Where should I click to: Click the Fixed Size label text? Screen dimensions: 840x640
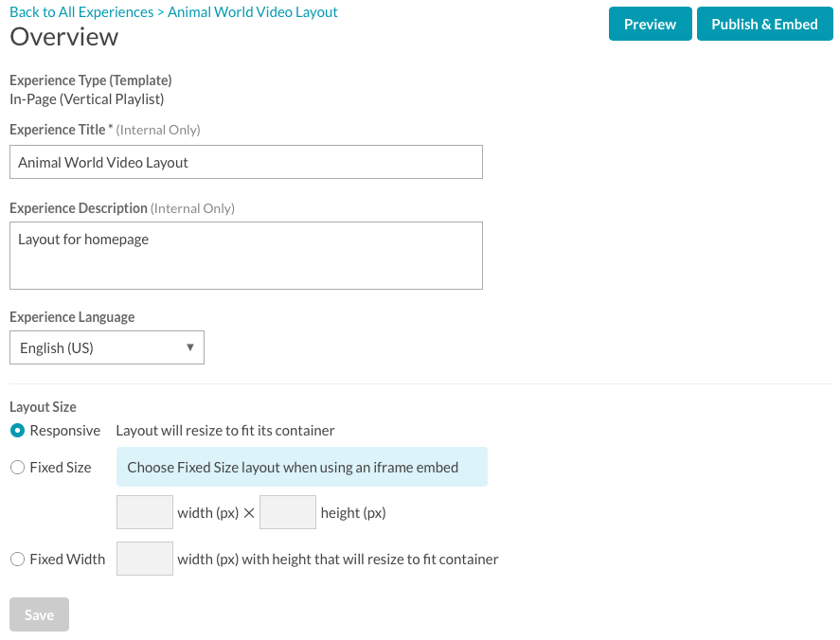click(x=61, y=468)
